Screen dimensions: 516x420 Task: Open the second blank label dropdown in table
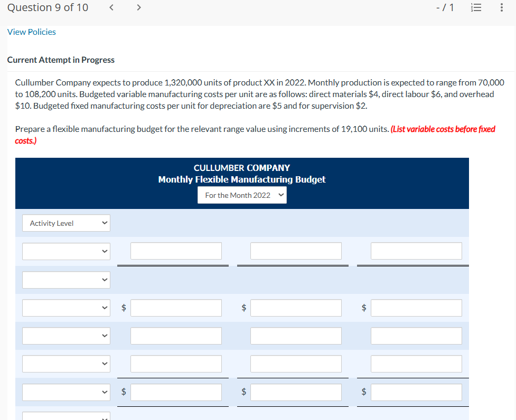pos(66,280)
